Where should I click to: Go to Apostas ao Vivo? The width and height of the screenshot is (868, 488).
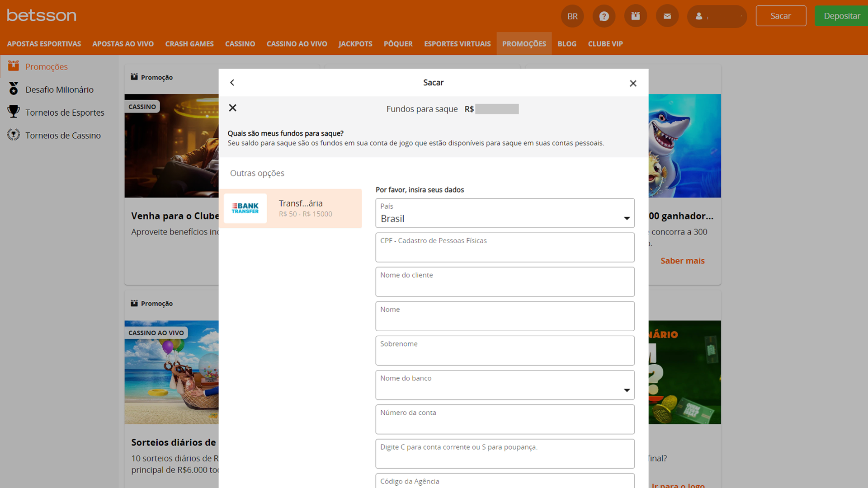point(123,44)
